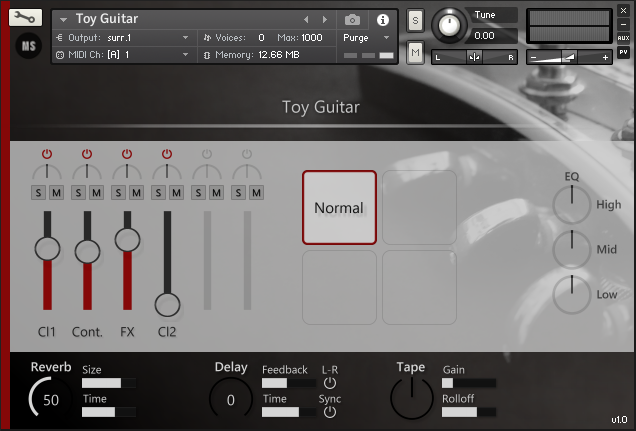Select the Normal articulation pad
Image resolution: width=636 pixels, height=431 pixels.
click(339, 208)
